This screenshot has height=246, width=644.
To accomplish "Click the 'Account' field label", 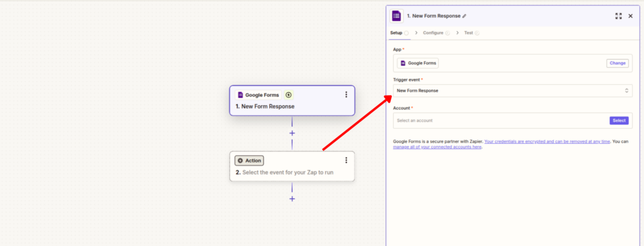I will [403, 108].
